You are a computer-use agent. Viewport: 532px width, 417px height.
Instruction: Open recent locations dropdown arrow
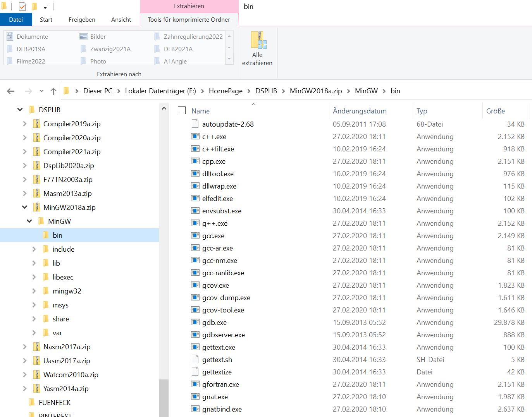click(x=41, y=91)
